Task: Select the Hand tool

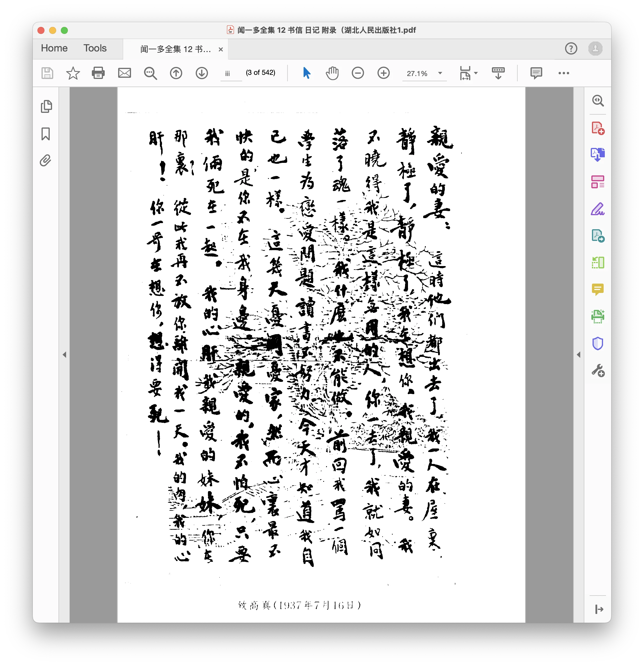Action: pyautogui.click(x=332, y=73)
